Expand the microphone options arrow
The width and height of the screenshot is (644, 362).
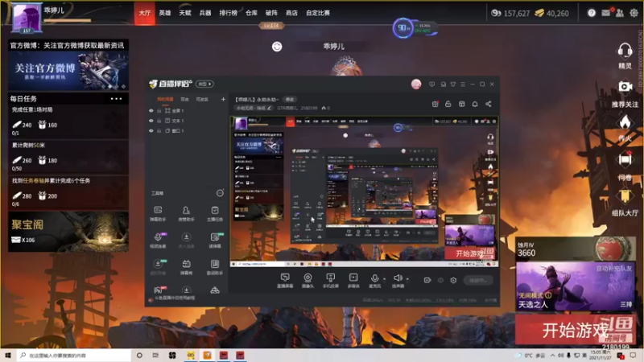click(385, 278)
